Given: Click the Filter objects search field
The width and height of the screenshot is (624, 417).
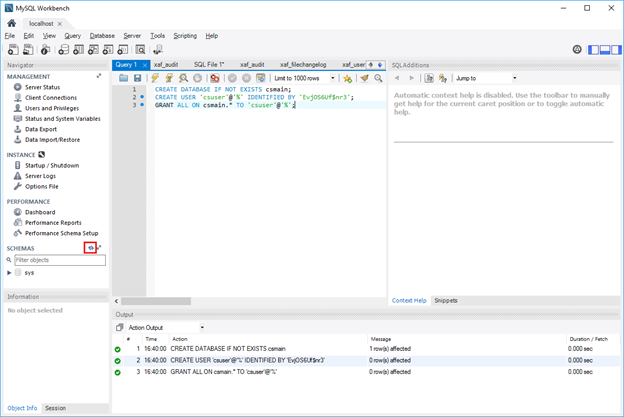Looking at the screenshot, I should [60, 260].
